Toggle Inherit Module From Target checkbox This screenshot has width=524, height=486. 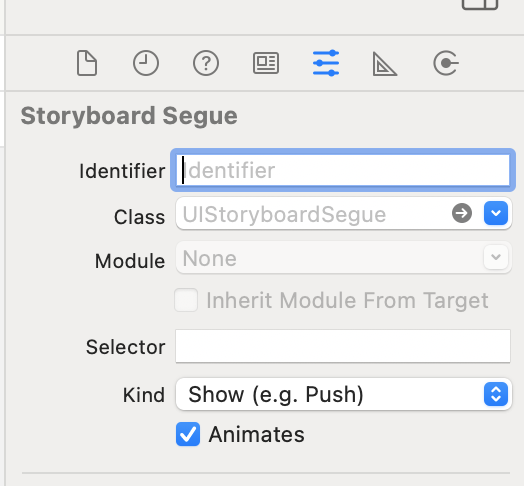point(186,300)
